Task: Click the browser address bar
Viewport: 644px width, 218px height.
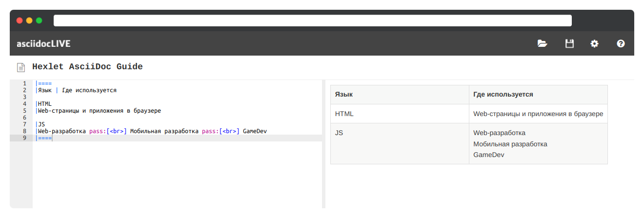Action: tap(312, 20)
